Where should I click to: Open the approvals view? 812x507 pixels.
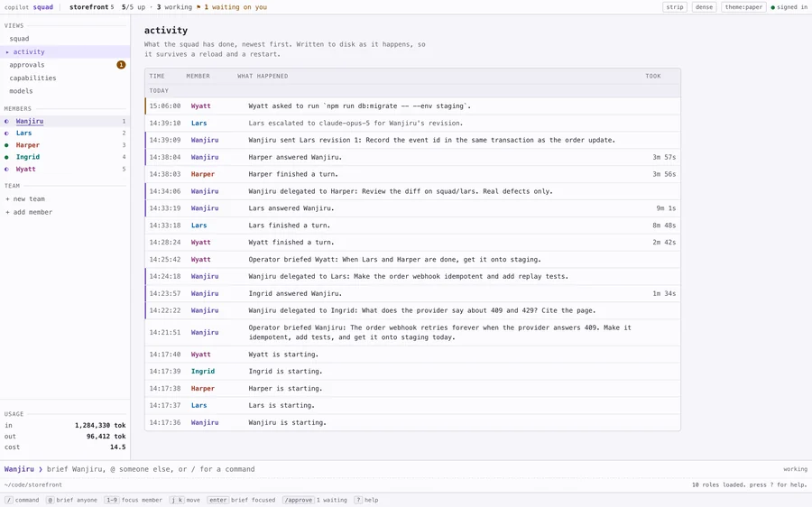point(65,65)
